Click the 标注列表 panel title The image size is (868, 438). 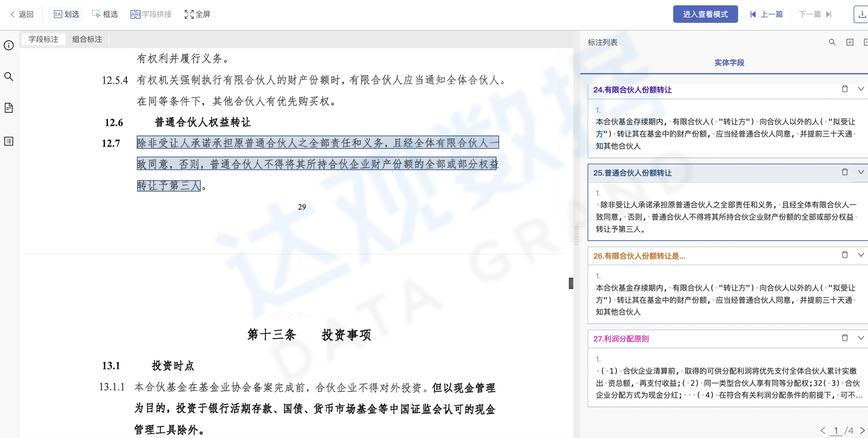[603, 42]
